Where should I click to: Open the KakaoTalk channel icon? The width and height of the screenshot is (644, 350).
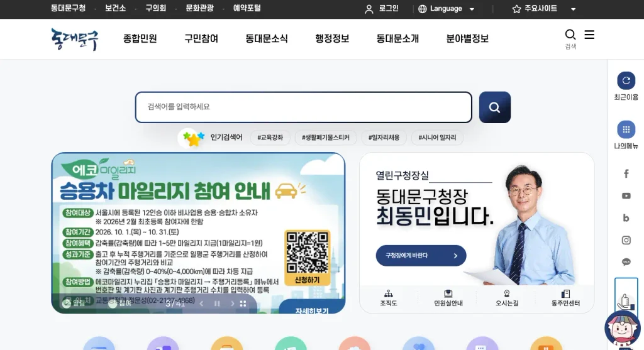(x=626, y=262)
